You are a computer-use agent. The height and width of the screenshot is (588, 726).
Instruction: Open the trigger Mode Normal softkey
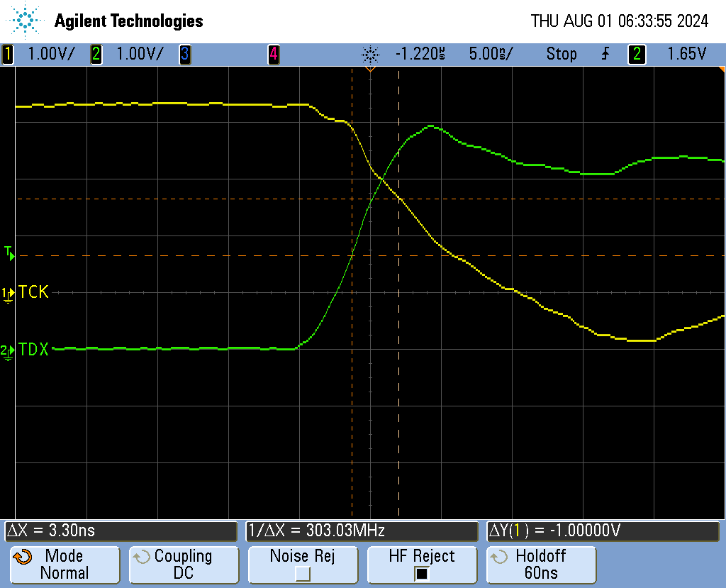click(64, 565)
